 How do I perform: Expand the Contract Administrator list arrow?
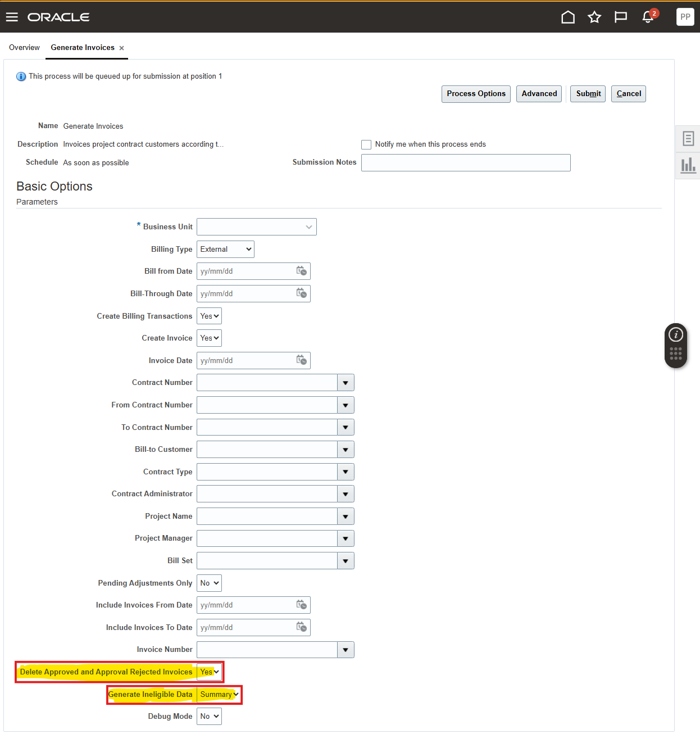346,494
